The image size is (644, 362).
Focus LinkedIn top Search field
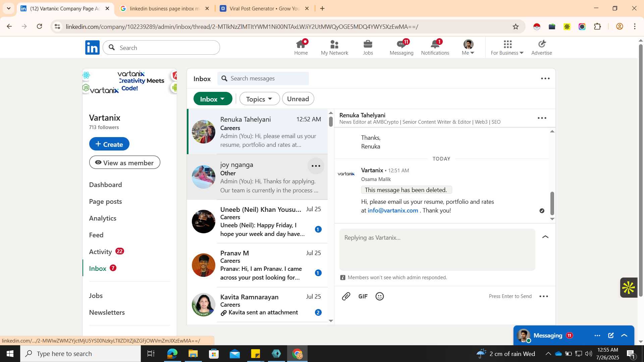[161, 48]
